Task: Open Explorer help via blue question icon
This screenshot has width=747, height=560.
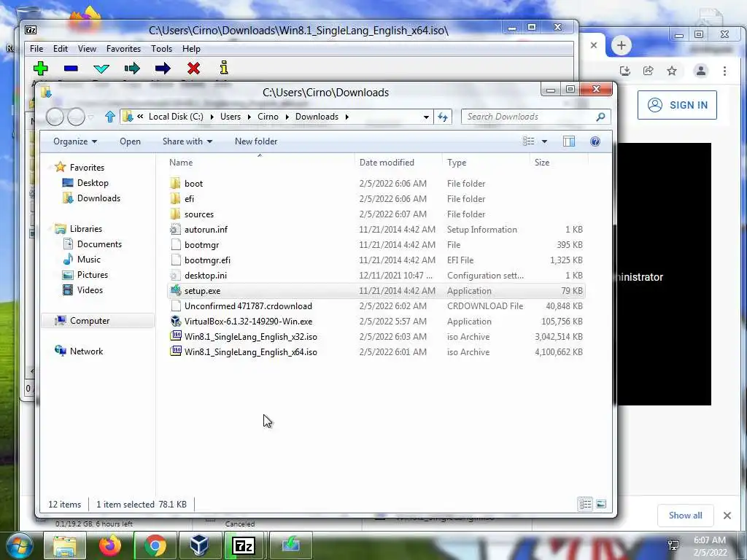Action: click(x=595, y=141)
